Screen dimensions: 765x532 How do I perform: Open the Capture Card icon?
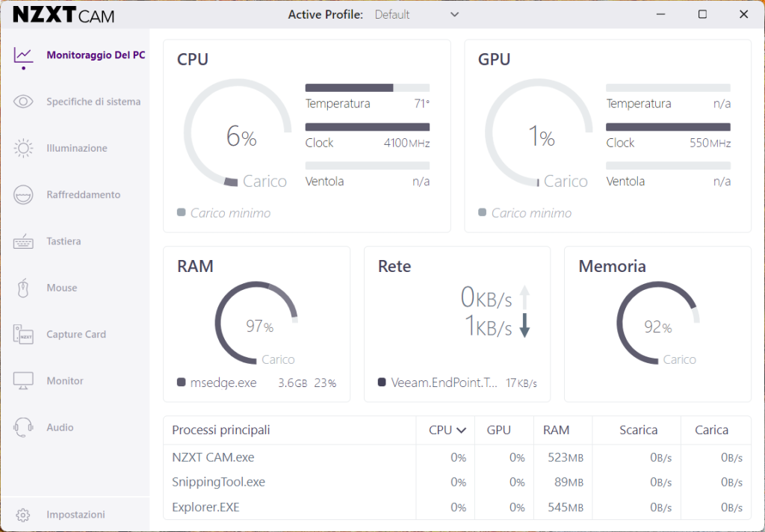coord(23,335)
